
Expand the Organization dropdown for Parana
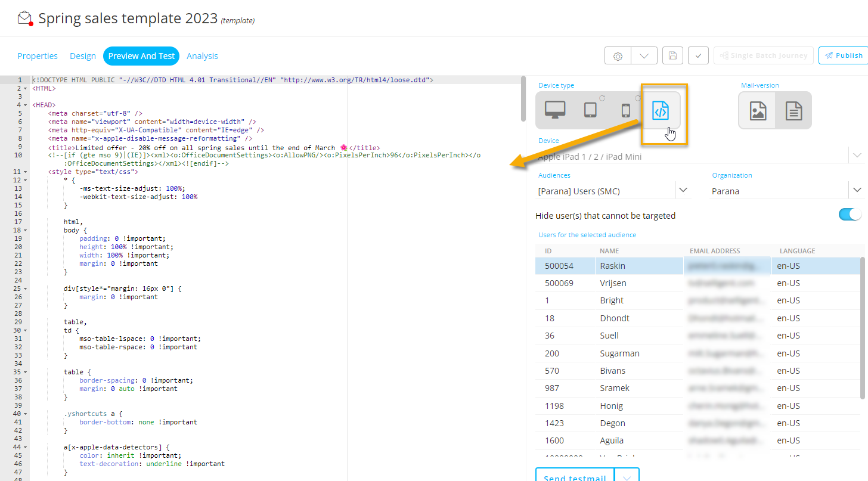point(857,190)
